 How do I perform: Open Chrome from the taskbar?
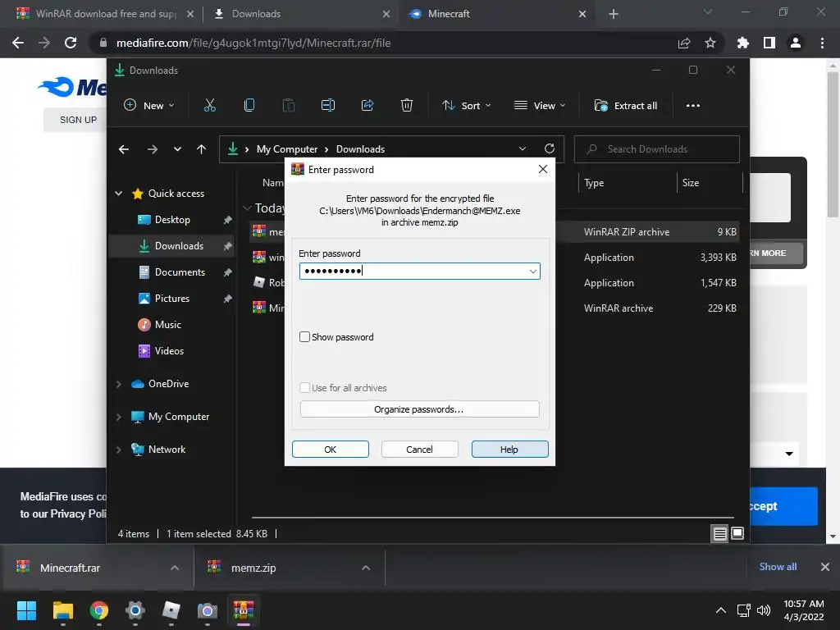[x=99, y=610]
